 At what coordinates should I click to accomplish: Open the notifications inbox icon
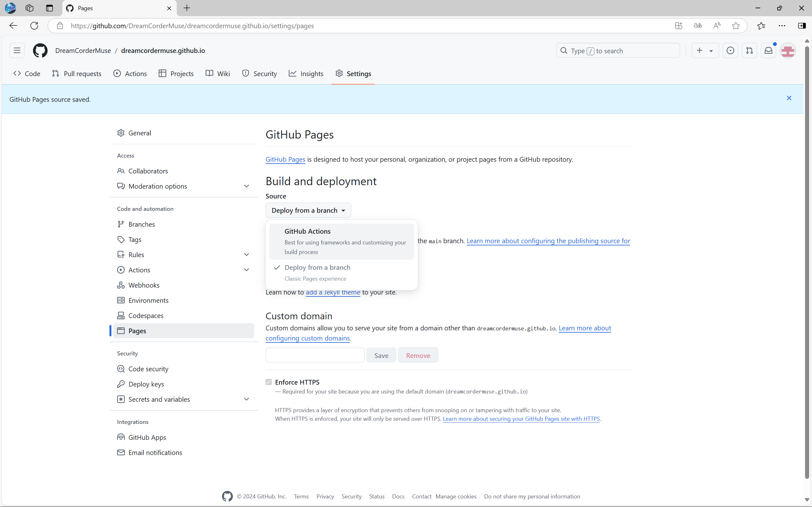pyautogui.click(x=769, y=51)
